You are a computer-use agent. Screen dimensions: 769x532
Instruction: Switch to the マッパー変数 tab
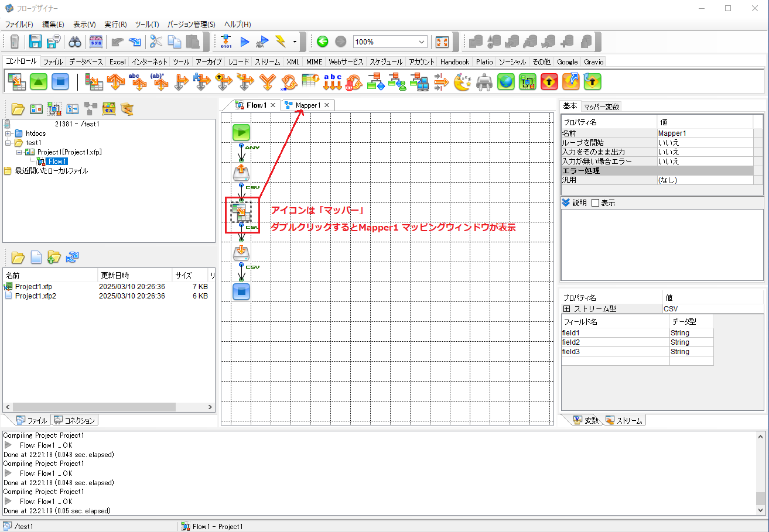[x=601, y=107]
